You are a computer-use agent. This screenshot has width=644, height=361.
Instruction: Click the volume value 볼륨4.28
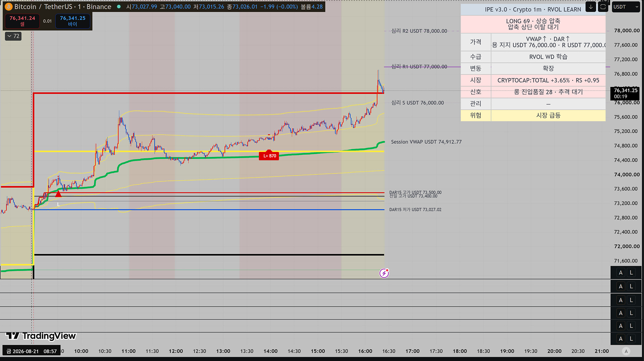[x=312, y=7]
